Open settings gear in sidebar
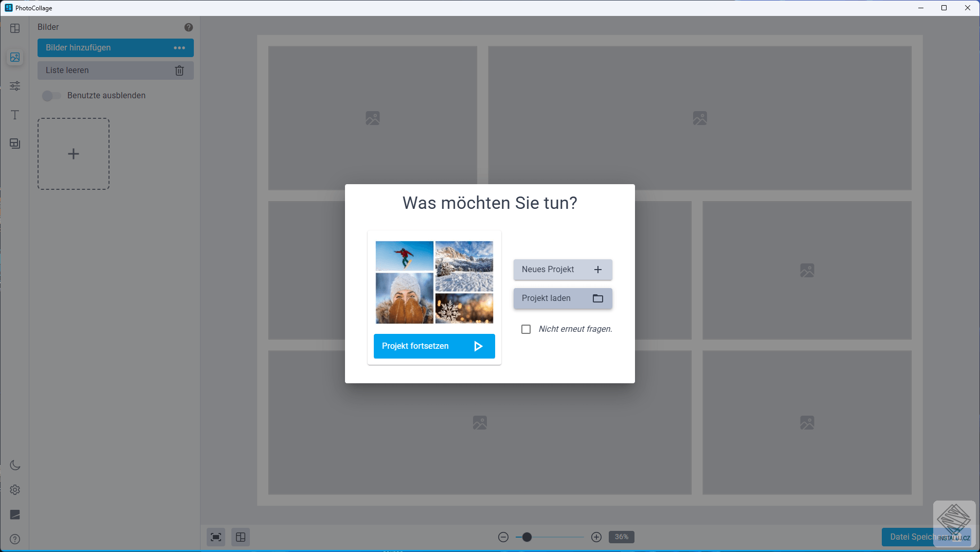980x552 pixels. 15,490
